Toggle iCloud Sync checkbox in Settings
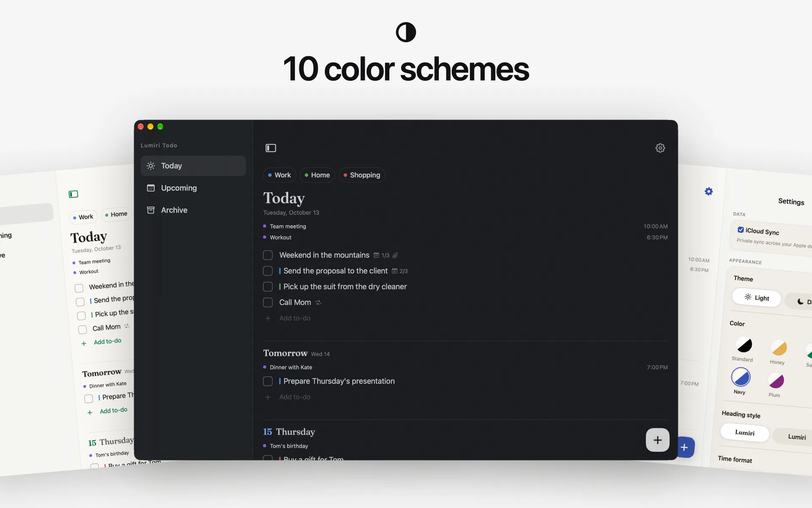 (741, 229)
